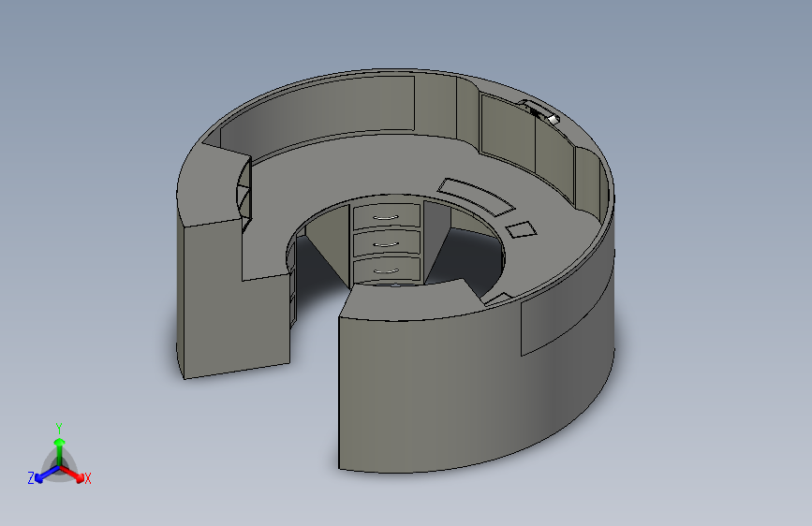This screenshot has width=812, height=526.
Task: Select the top drawer of the desk cabinet
Action: point(386,216)
